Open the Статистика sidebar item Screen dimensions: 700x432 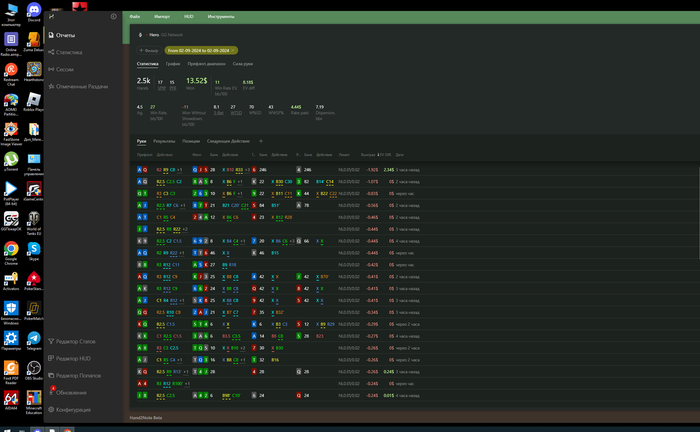pos(69,52)
